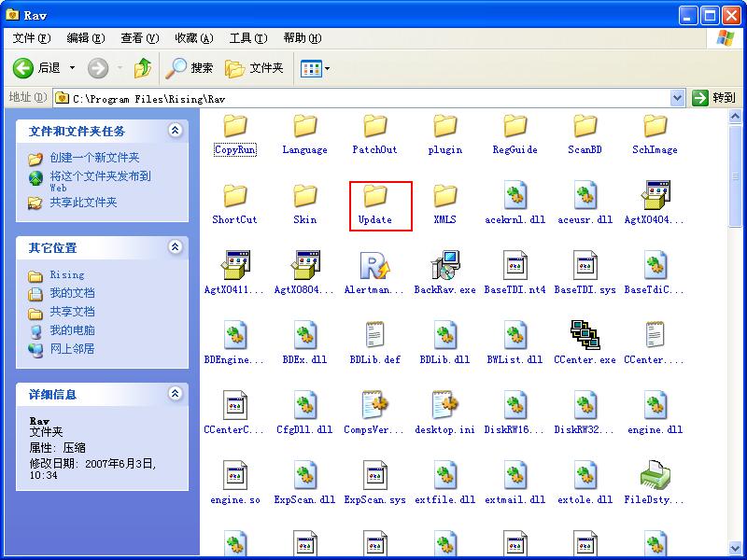Open the 帮助(H) menu
The image size is (747, 560).
pos(302,38)
